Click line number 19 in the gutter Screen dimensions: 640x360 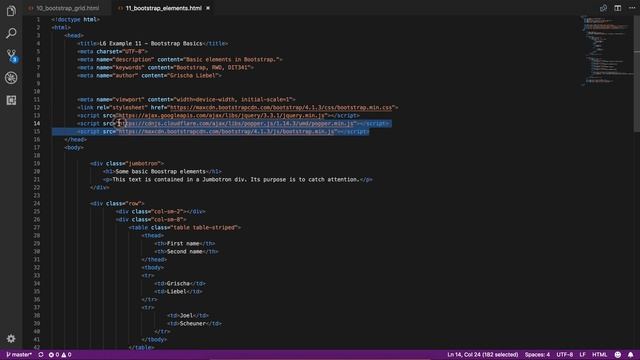pos(37,163)
